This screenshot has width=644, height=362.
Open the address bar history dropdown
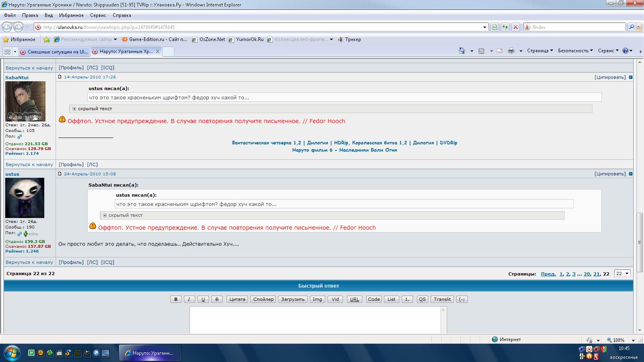coord(485,27)
